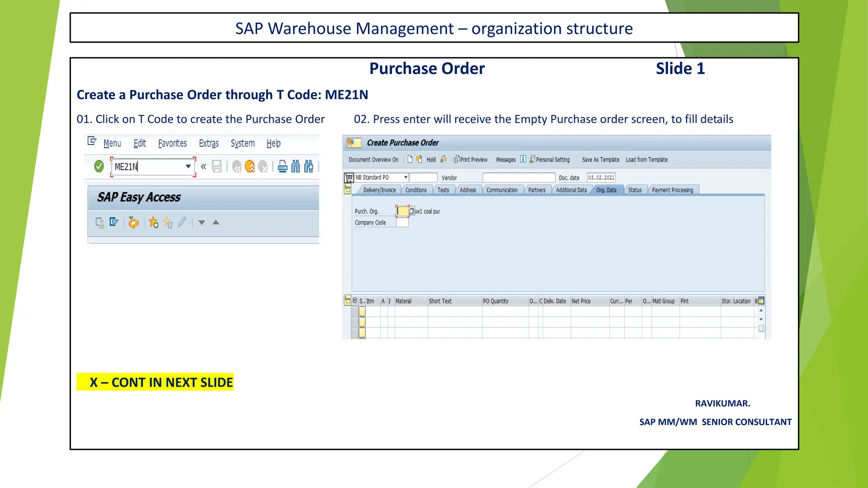Click the move favorites down triangle

(x=202, y=222)
